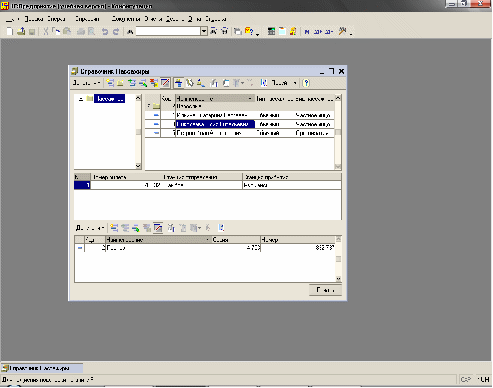
Task: Open the Справочники menu
Action: pyautogui.click(x=87, y=19)
